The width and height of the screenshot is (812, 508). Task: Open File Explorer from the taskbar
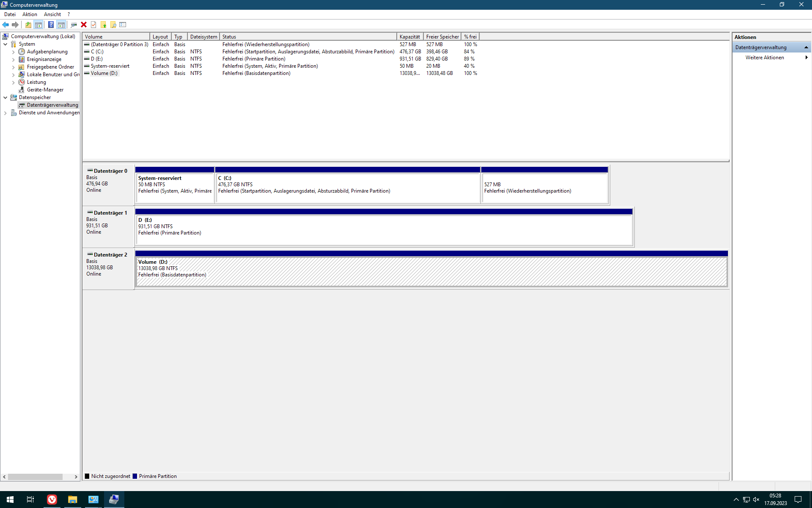pos(72,500)
